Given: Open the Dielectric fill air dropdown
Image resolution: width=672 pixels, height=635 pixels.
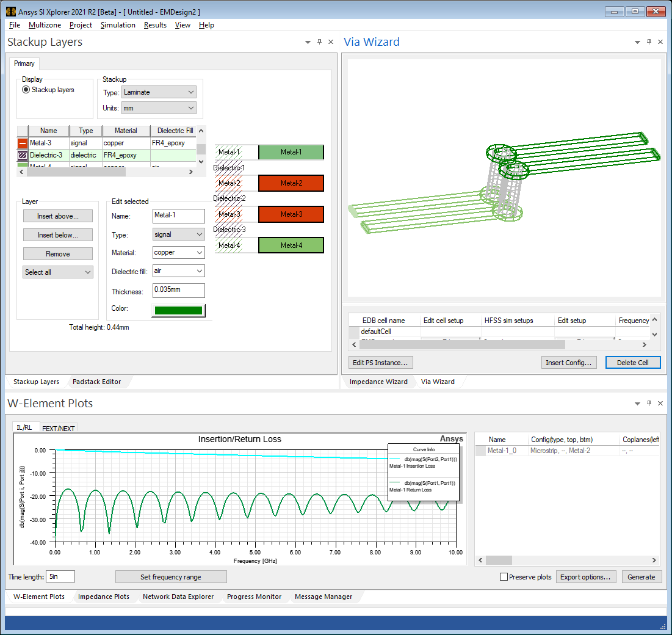Looking at the screenshot, I should tap(178, 270).
